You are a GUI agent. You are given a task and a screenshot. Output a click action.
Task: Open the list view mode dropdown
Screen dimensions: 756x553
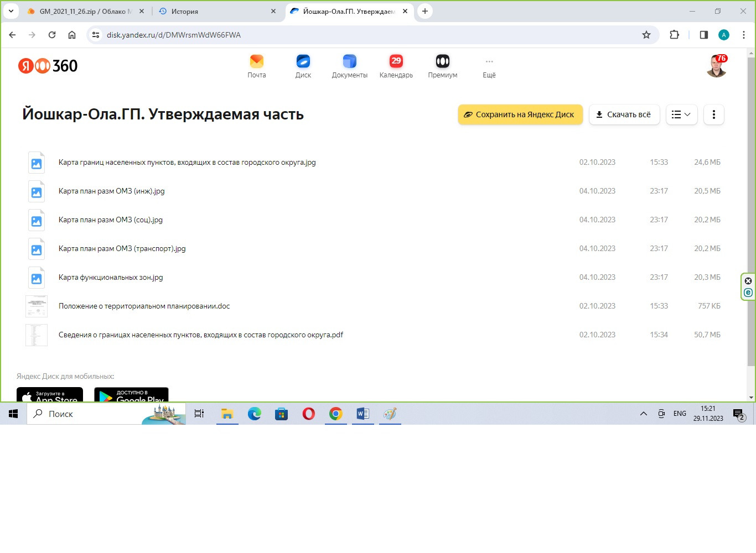pos(681,114)
